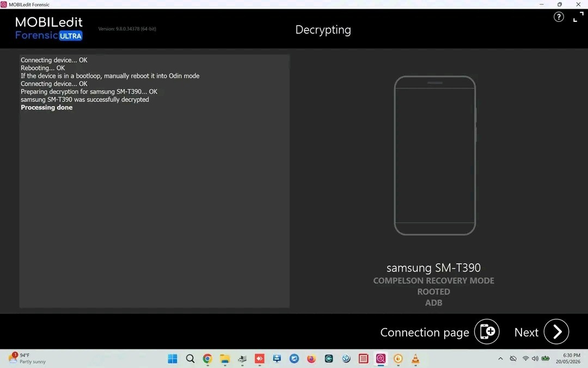Open the dark green camera taskbar app

[x=329, y=359]
